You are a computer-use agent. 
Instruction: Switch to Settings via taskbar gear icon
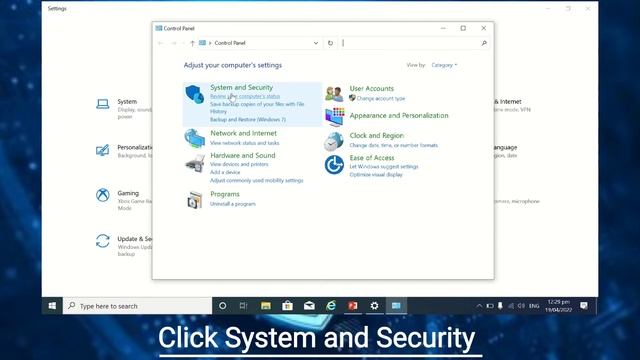[x=374, y=306]
